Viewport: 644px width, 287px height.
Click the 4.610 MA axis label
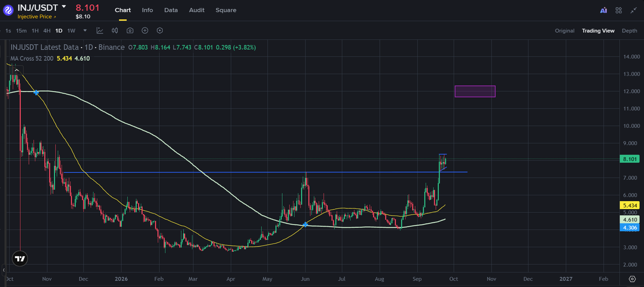(x=629, y=219)
